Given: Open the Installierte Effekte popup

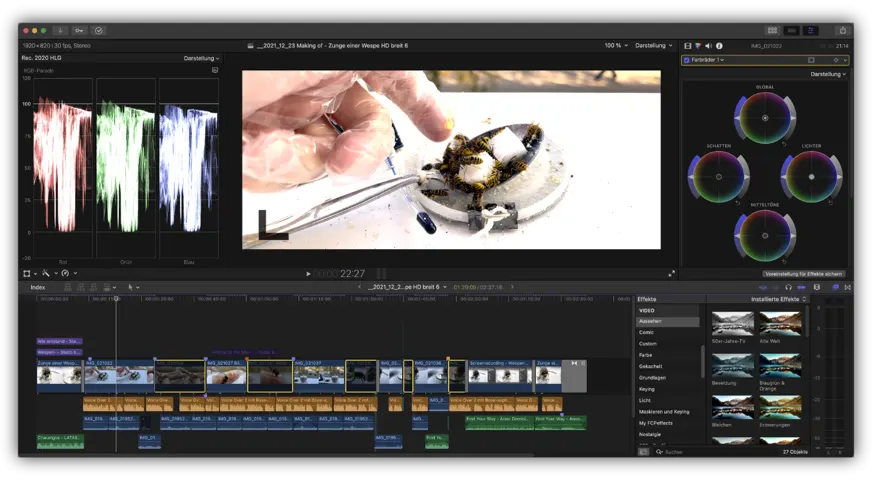Looking at the screenshot, I should pyautogui.click(x=779, y=299).
